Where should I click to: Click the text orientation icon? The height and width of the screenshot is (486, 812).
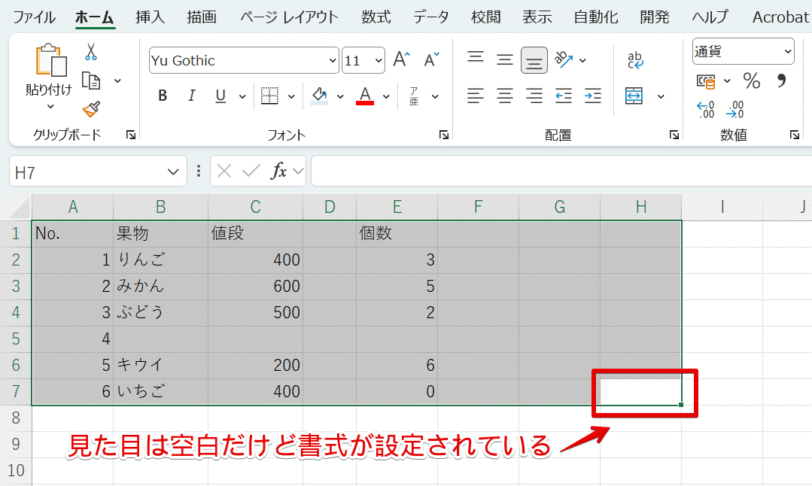point(563,60)
